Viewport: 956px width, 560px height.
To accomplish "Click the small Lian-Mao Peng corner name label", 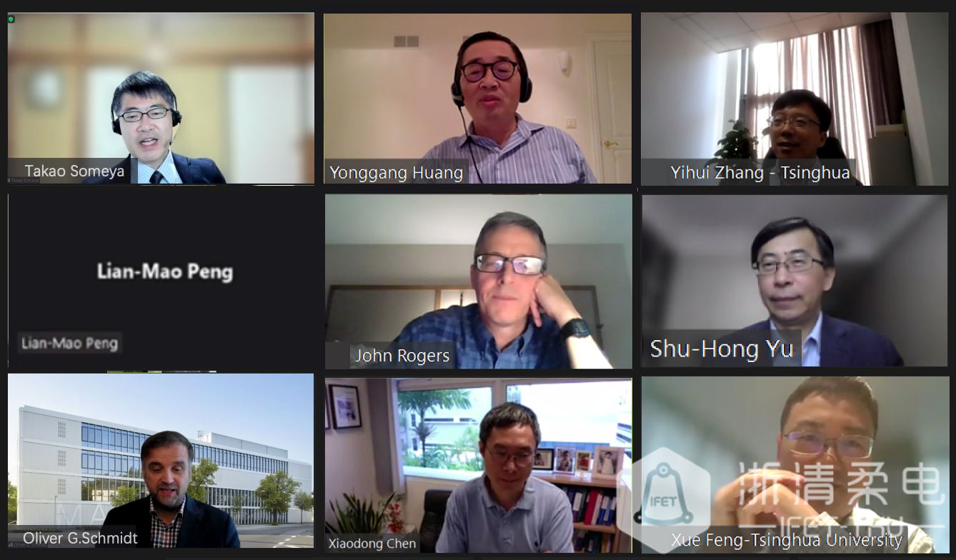I will (x=69, y=343).
